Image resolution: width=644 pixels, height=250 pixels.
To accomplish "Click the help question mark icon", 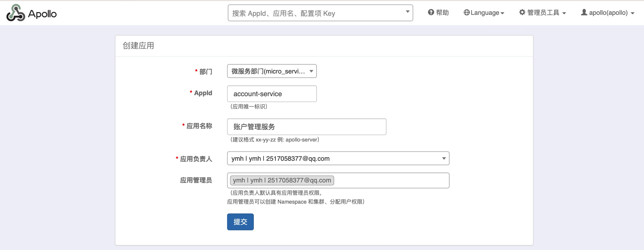I will click(x=431, y=12).
